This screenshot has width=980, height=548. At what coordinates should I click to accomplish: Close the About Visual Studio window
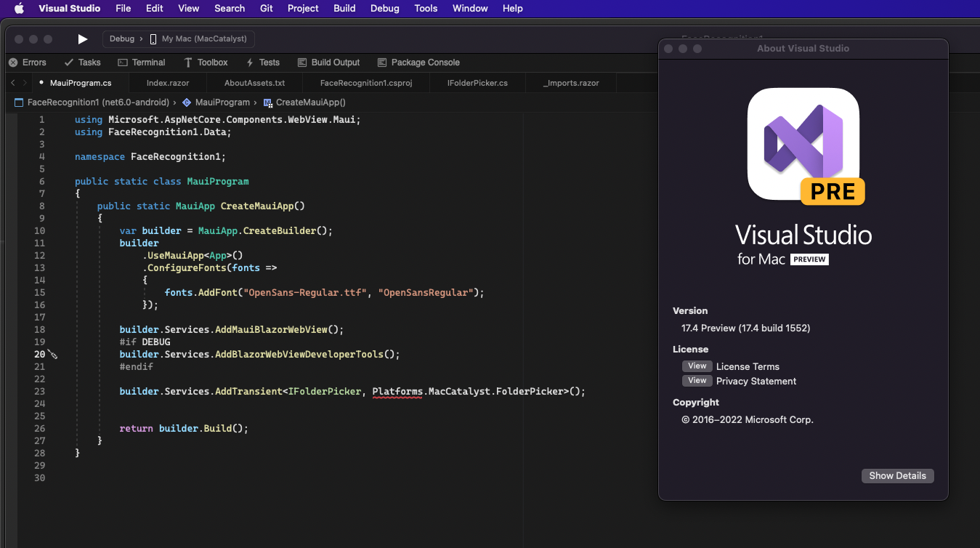coord(668,49)
